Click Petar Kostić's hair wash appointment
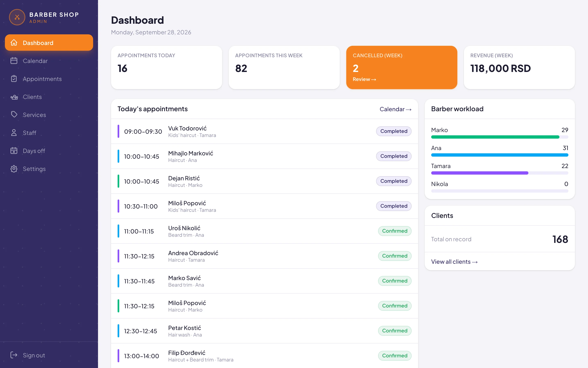The height and width of the screenshot is (368, 588). pos(264,331)
